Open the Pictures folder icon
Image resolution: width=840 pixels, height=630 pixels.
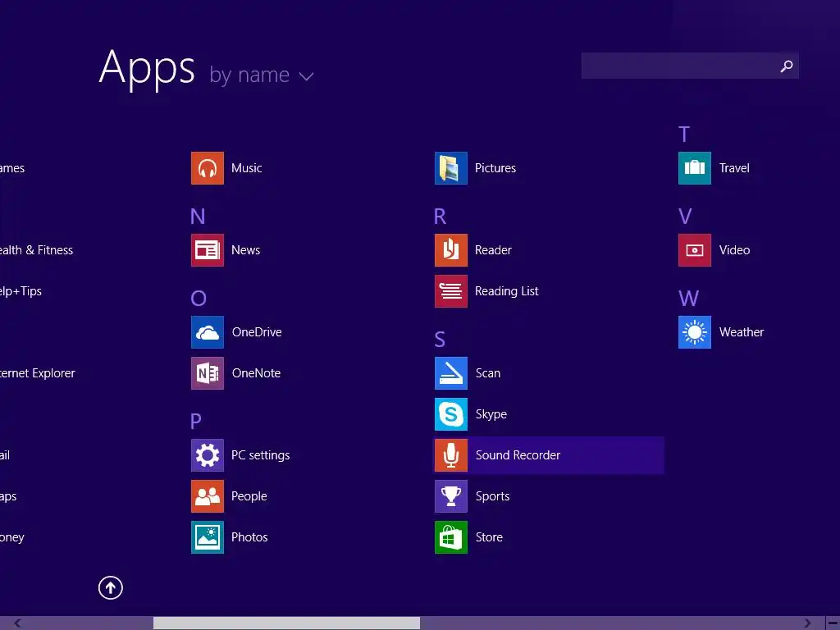(451, 168)
